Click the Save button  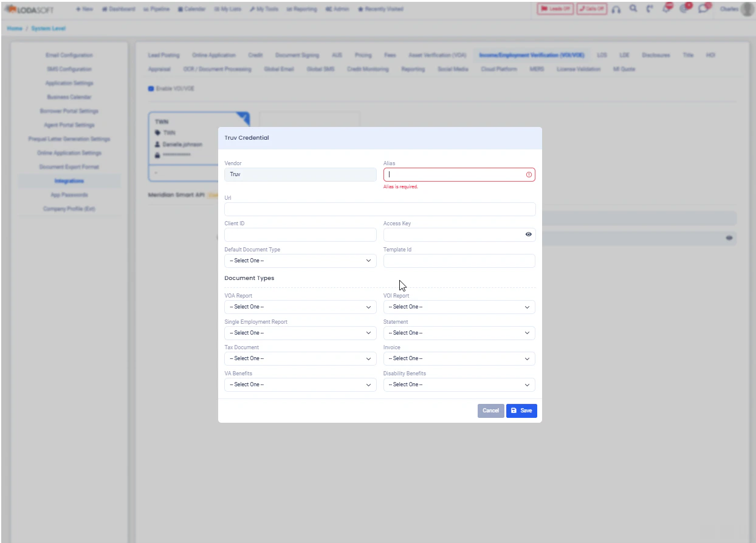point(521,411)
